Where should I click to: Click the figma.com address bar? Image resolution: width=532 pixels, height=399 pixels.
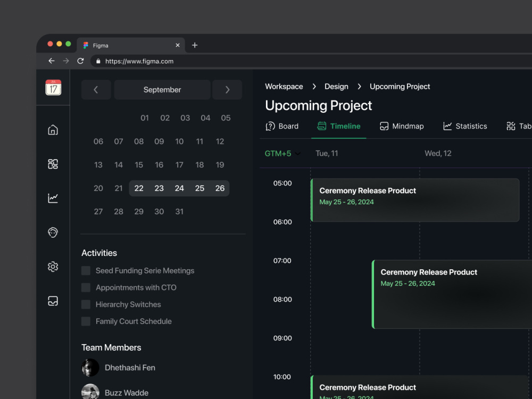[311, 61]
